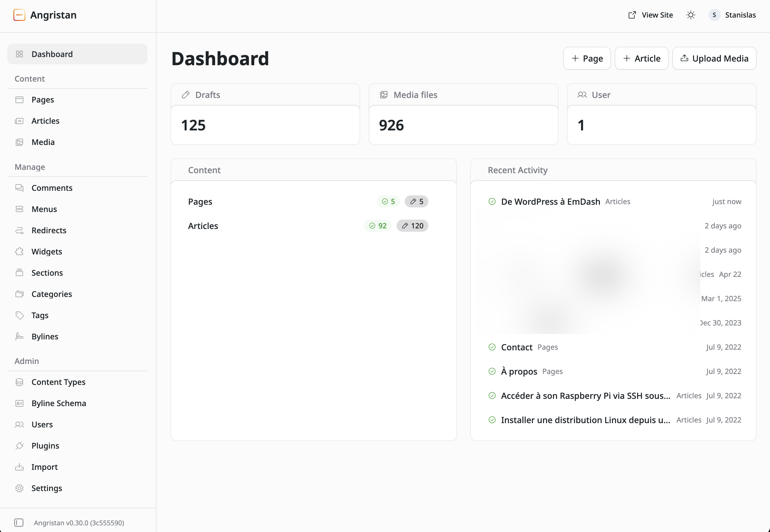
Task: Click the Categories folder icon
Action: [x=19, y=294]
